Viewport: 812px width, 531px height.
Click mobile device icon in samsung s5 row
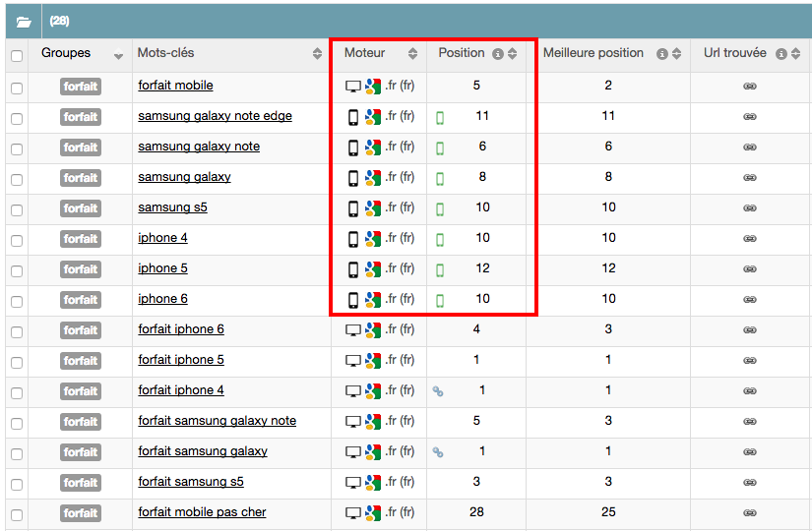353,208
